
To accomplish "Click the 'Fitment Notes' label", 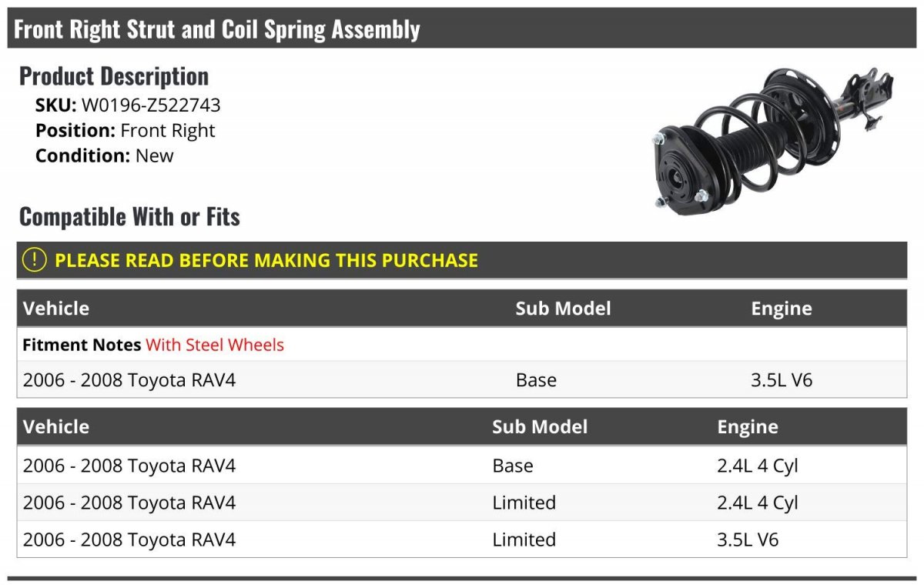I will [82, 345].
